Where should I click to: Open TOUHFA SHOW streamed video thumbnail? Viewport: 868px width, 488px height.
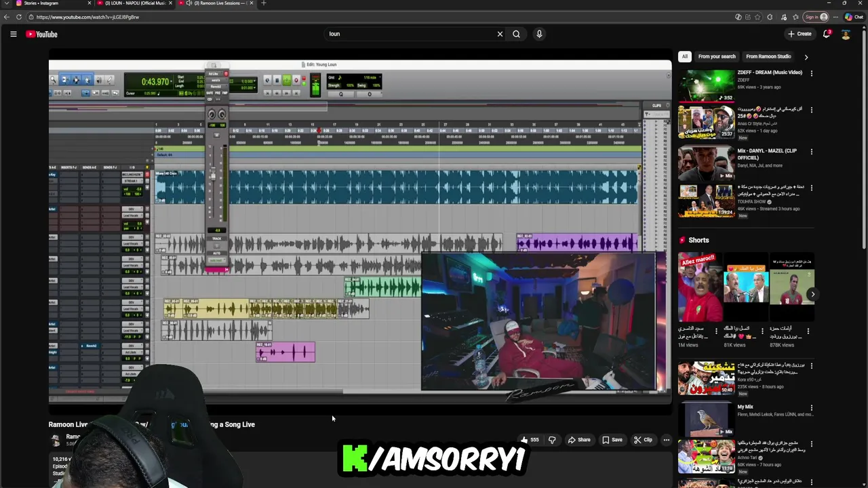pos(706,201)
